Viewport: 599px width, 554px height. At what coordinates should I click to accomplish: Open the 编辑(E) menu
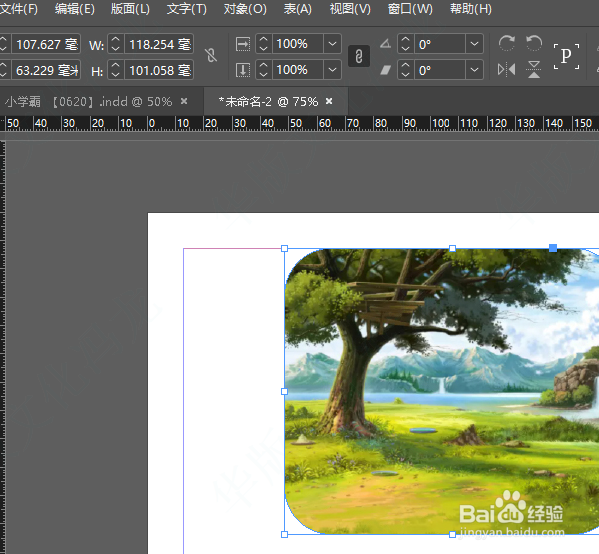point(74,9)
